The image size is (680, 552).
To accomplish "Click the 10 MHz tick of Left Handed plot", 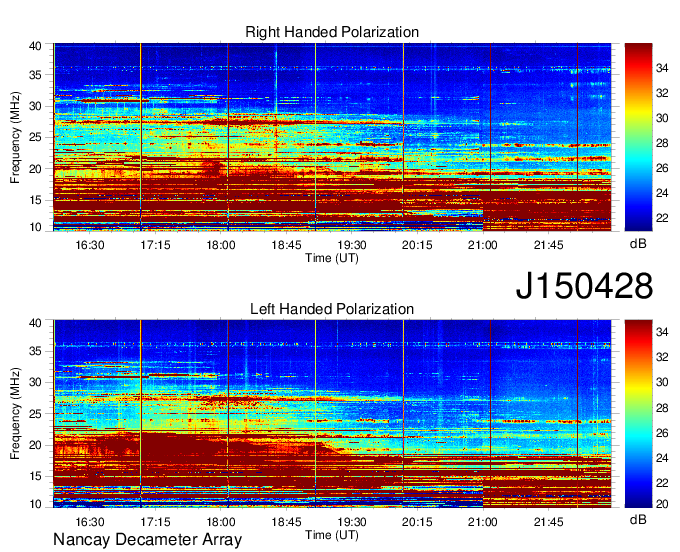I will 35,504.
